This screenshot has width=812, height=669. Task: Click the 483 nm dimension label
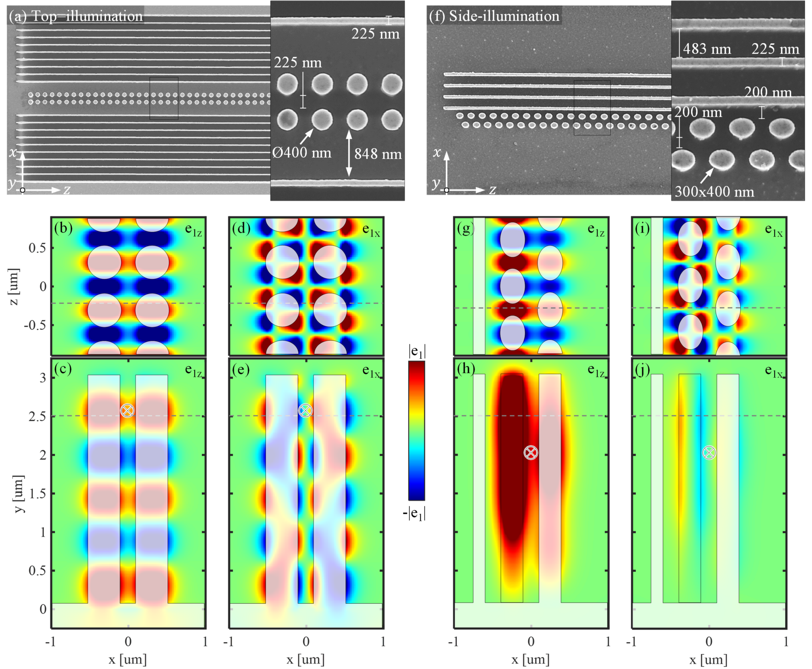tap(708, 50)
